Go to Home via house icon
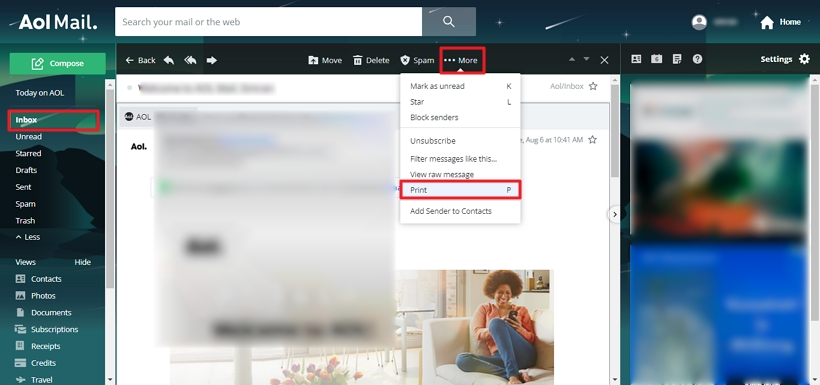The width and height of the screenshot is (820, 385). tap(767, 22)
